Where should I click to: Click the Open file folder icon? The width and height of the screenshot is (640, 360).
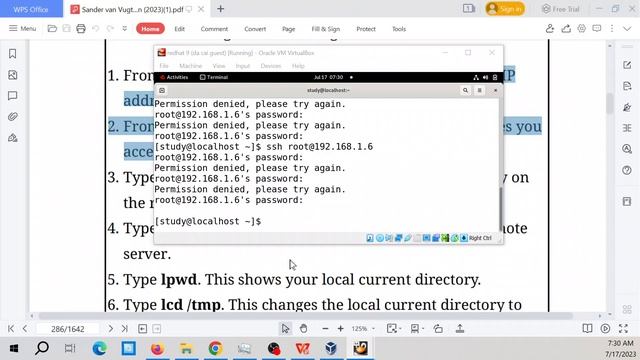pos(52,29)
